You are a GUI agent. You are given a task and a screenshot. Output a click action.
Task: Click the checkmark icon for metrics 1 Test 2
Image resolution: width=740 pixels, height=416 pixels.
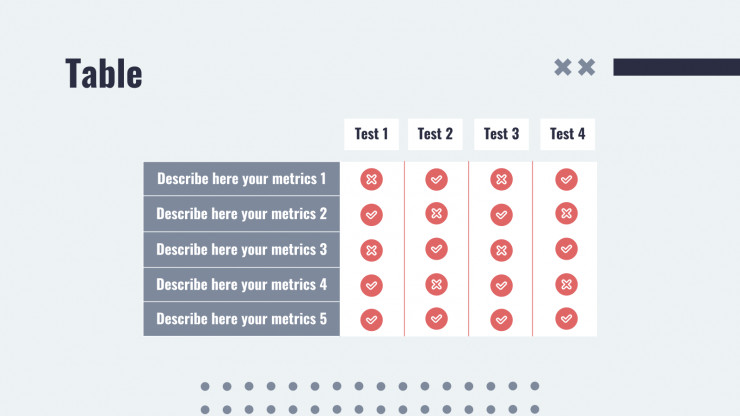point(436,179)
